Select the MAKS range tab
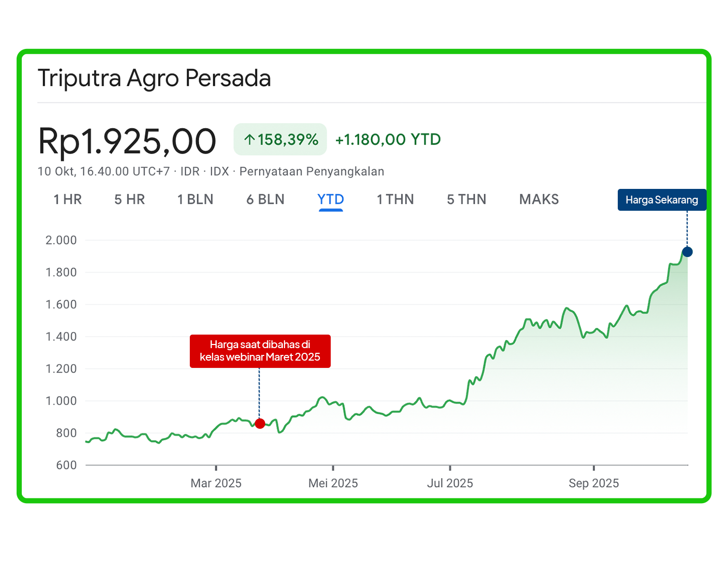Screen dimensions: 728x562 click(x=539, y=199)
